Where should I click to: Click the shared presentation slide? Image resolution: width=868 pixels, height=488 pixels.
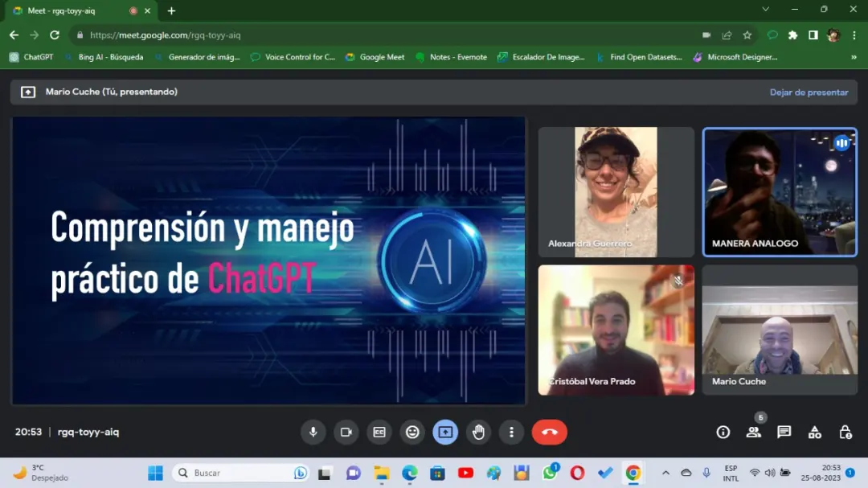pyautogui.click(x=269, y=260)
